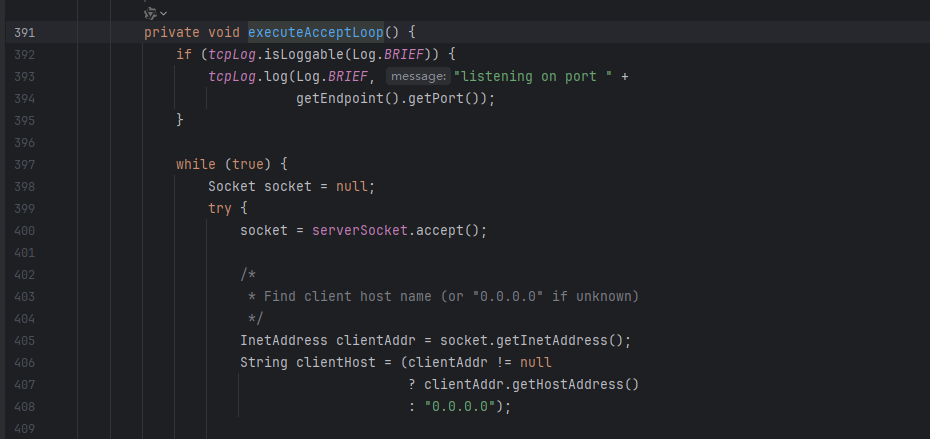
Task: Click the 'try' keyword on line 399
Action: 220,208
